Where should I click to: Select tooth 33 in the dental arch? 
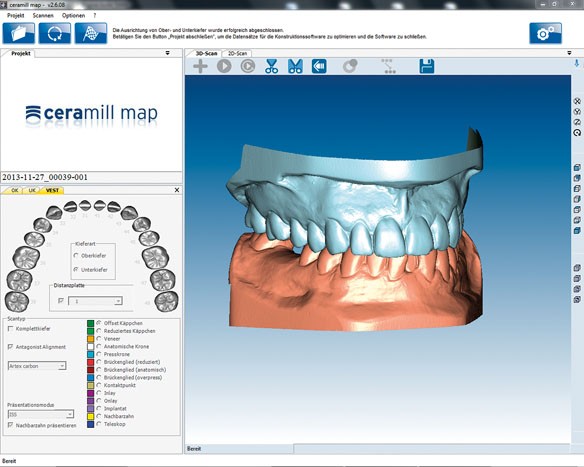point(54,213)
